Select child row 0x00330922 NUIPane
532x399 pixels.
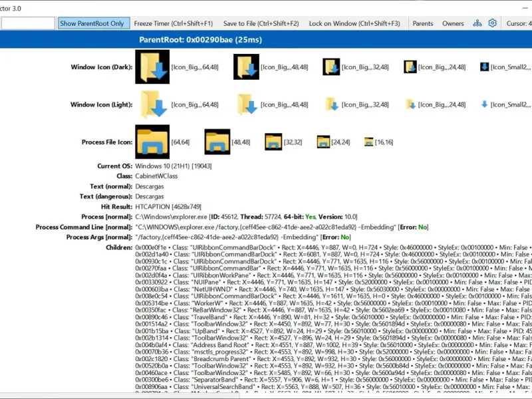334,282
